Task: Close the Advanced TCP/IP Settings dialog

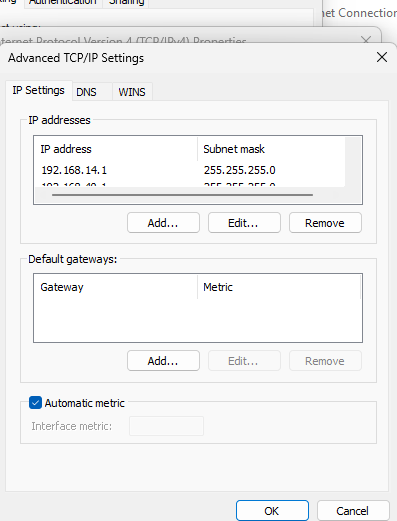Action: coord(382,57)
